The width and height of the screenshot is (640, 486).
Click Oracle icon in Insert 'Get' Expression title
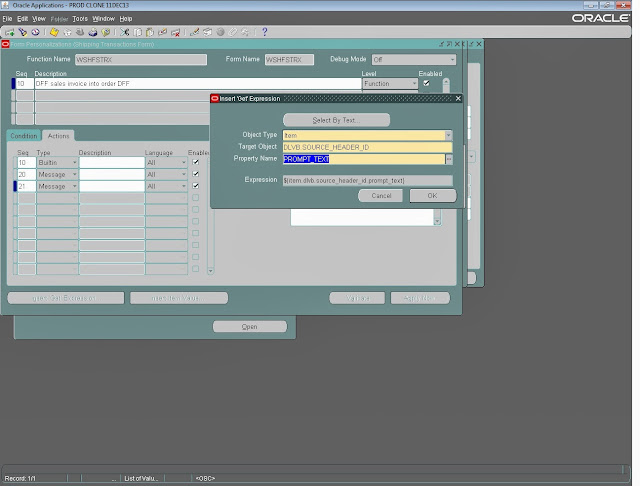[215, 98]
